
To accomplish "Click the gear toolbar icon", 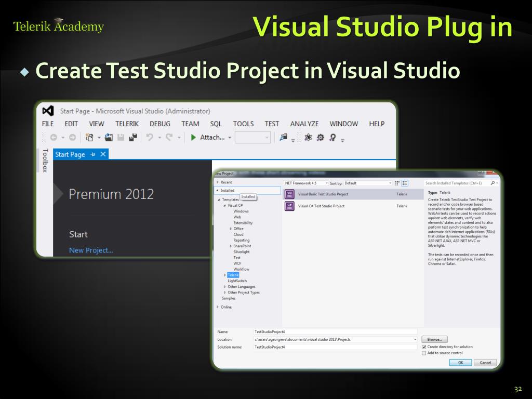I will (x=320, y=137).
